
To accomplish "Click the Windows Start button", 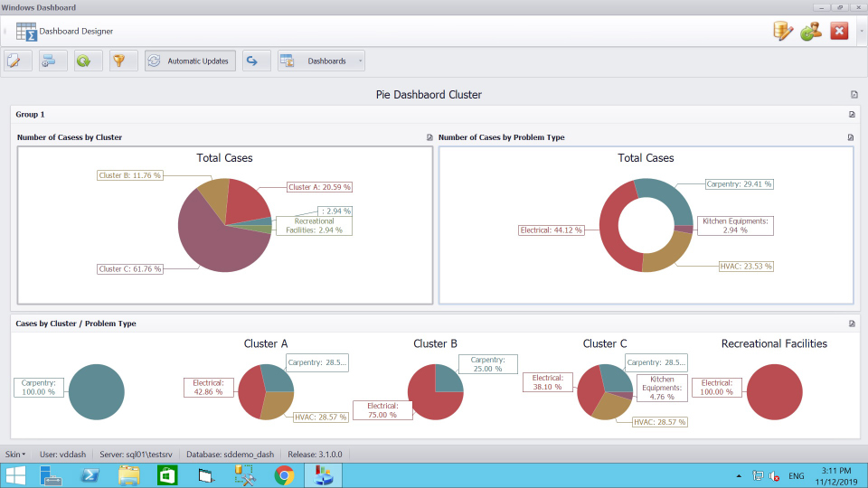I will (16, 475).
